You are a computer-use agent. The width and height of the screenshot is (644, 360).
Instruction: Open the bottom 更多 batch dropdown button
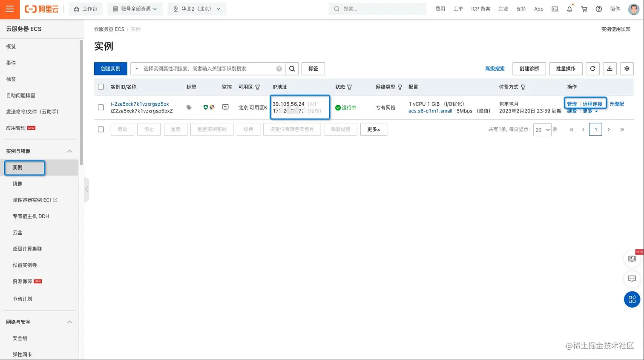(x=374, y=130)
